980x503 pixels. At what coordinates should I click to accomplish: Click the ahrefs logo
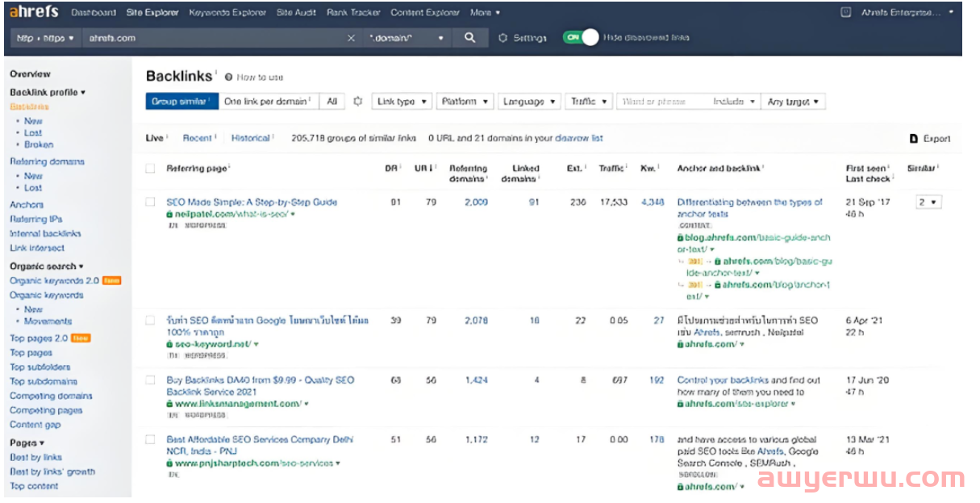click(34, 12)
